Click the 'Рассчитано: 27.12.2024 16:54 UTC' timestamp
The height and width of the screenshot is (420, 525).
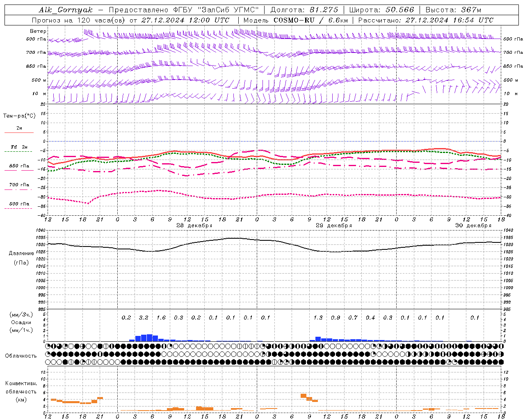coord(426,20)
